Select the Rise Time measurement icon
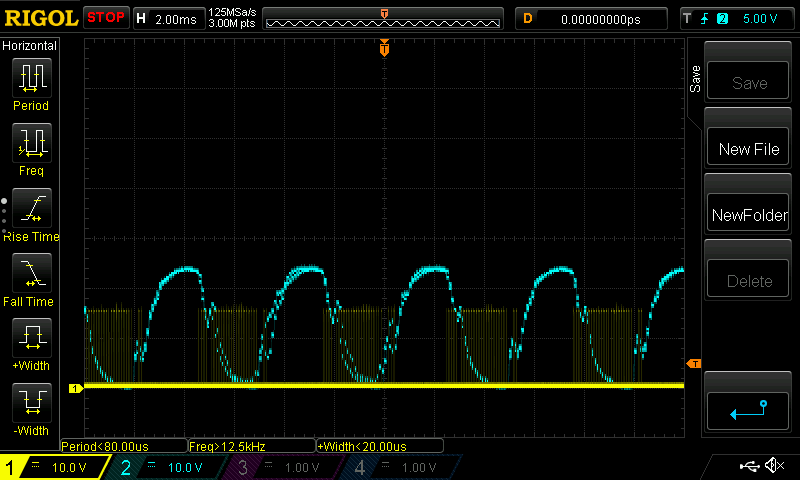This screenshot has height=480, width=800. click(x=32, y=208)
